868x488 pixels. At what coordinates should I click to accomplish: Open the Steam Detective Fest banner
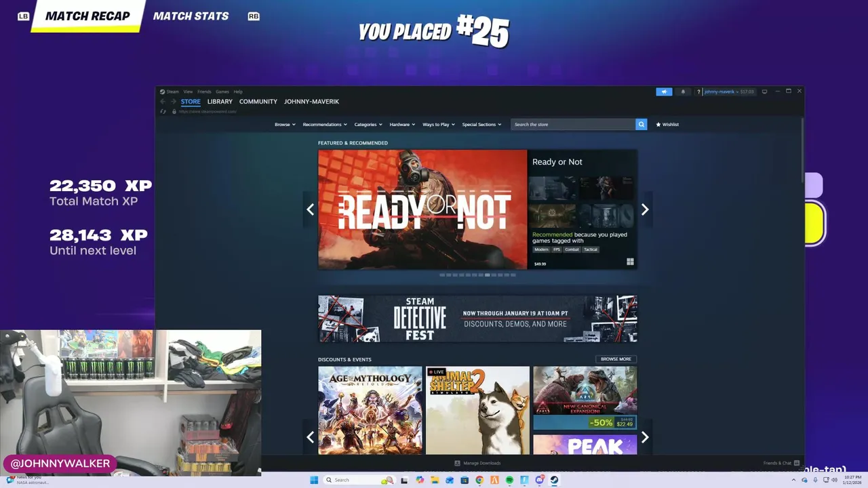[477, 319]
